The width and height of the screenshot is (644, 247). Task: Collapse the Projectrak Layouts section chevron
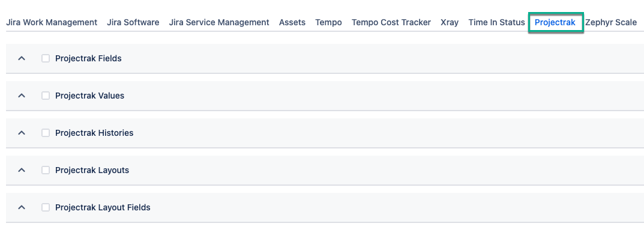22,171
